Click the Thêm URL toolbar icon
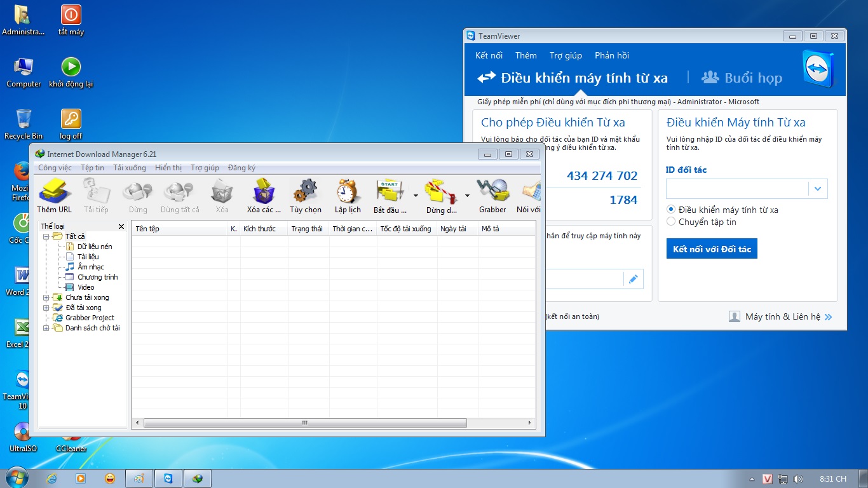The width and height of the screenshot is (868, 488). pos(54,196)
